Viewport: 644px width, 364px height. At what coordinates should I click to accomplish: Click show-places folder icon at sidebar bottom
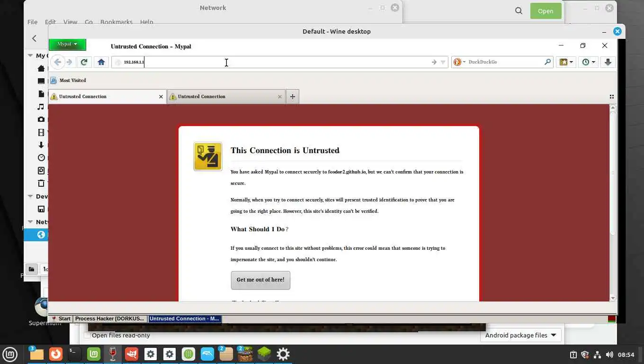click(x=31, y=269)
